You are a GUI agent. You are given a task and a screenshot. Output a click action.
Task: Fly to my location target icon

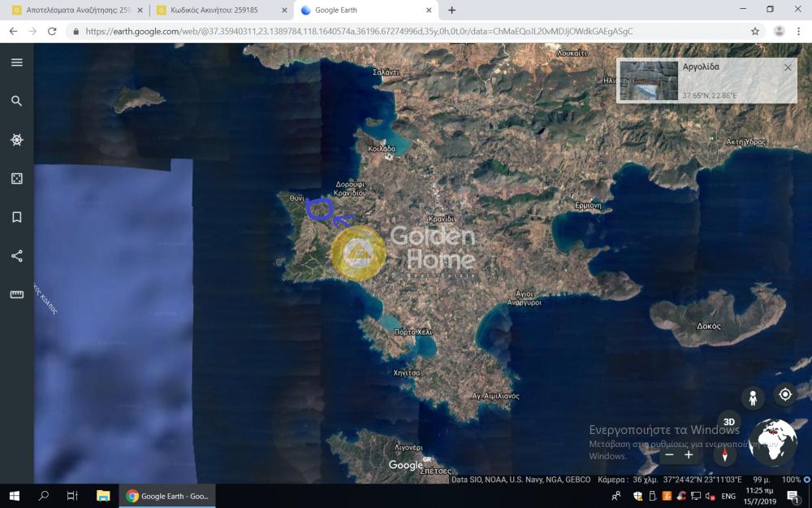[784, 395]
